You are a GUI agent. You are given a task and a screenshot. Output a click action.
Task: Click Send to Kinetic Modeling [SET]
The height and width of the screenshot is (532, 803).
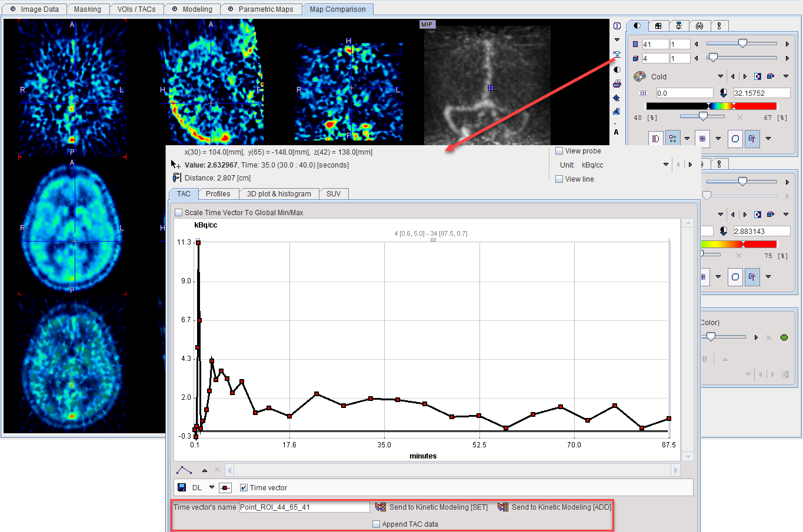click(432, 507)
